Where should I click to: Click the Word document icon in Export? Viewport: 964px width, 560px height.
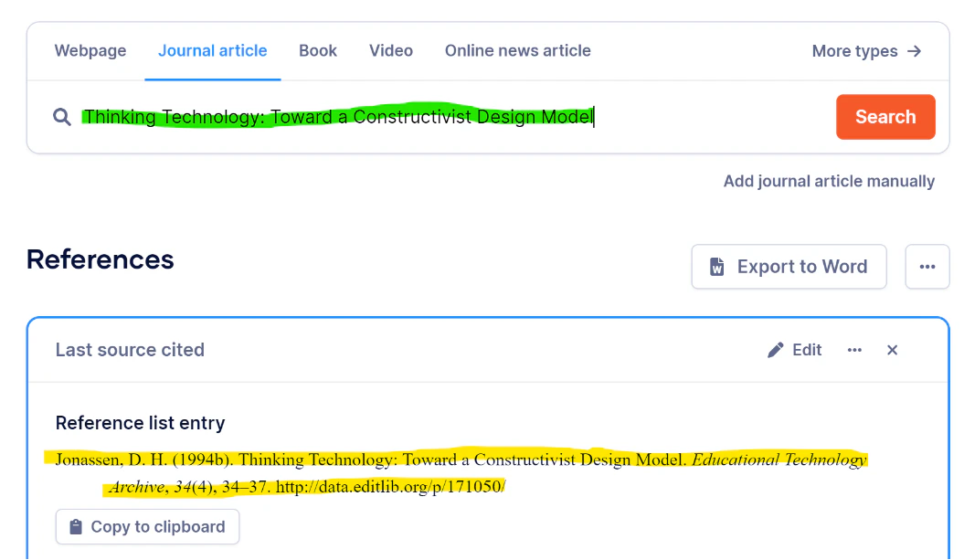pyautogui.click(x=717, y=267)
